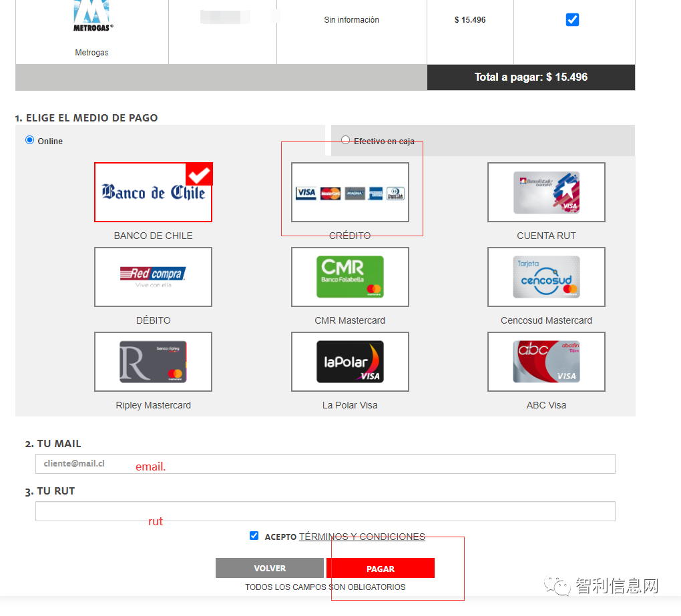Open Términos y Condiciones link
Viewport: 681px width, 616px height.
click(363, 537)
